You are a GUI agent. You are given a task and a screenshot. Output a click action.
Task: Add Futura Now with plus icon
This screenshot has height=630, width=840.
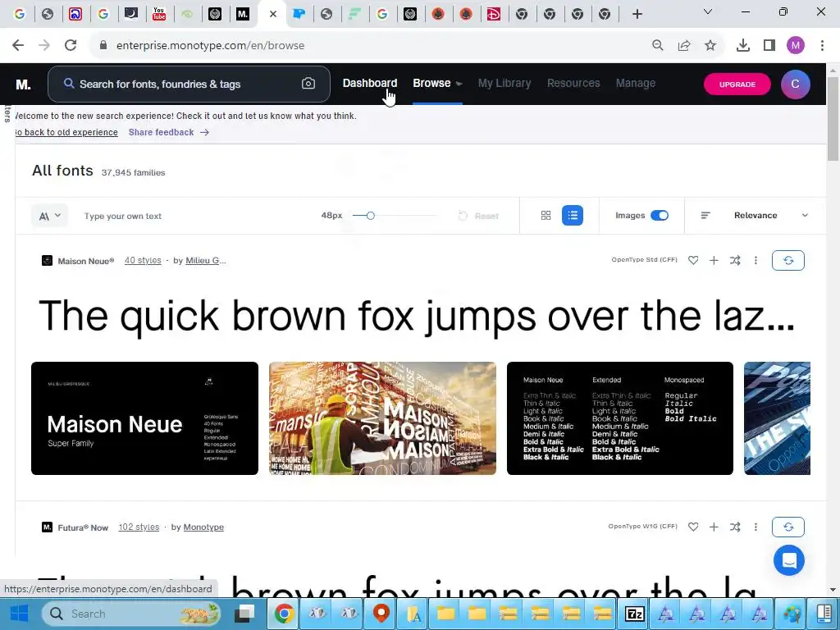[x=714, y=527]
